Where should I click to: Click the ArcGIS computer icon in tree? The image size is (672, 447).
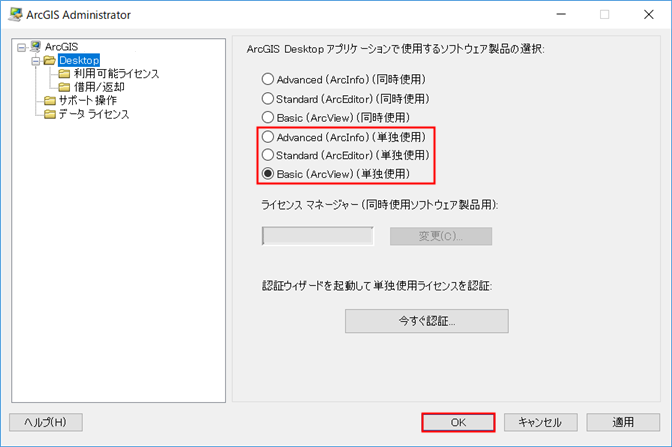(x=35, y=46)
